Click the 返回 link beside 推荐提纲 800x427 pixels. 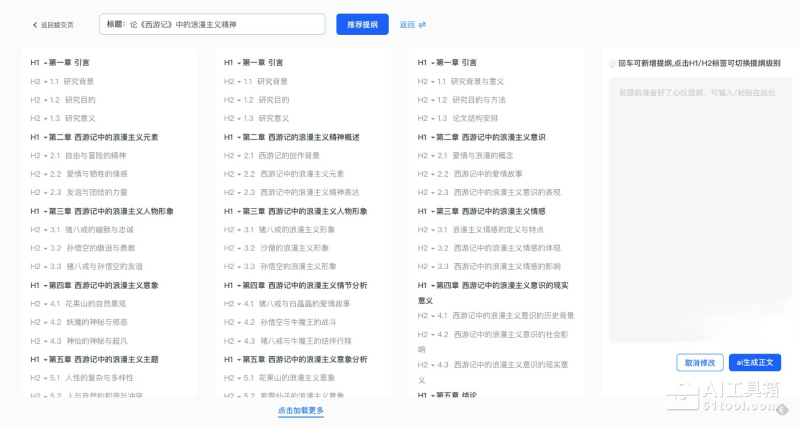(x=406, y=25)
